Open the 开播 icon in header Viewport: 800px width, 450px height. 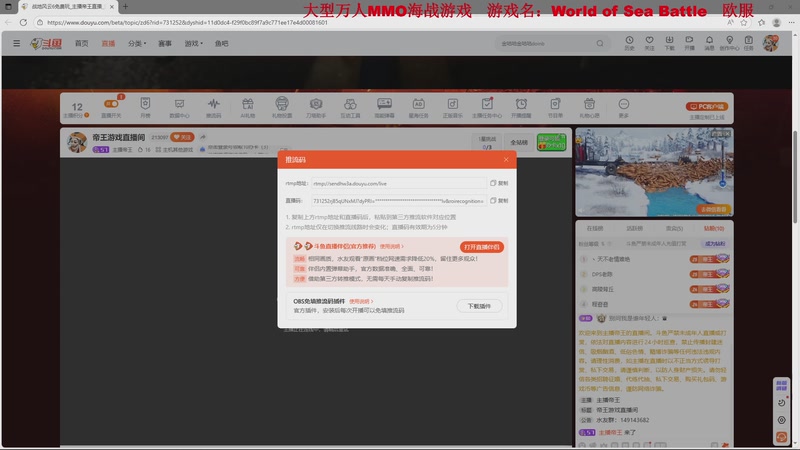click(x=689, y=43)
